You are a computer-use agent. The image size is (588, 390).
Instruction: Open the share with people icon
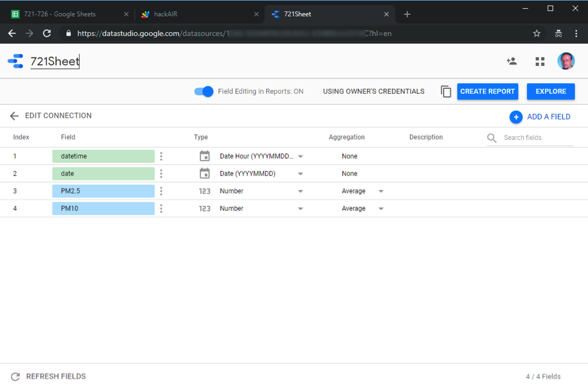click(x=511, y=61)
